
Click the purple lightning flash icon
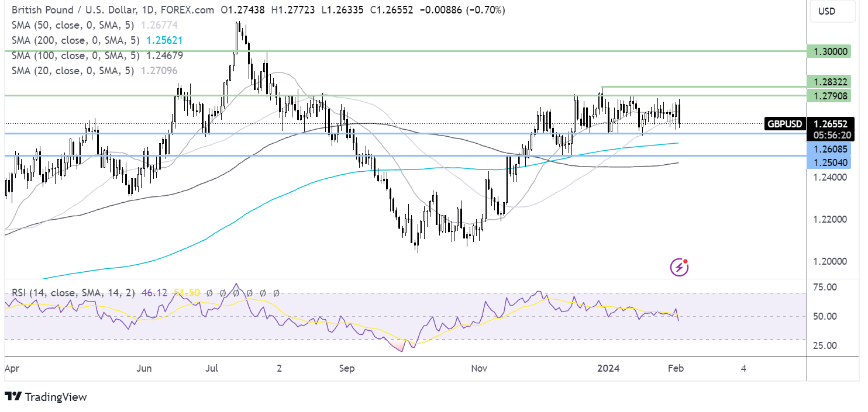click(679, 268)
